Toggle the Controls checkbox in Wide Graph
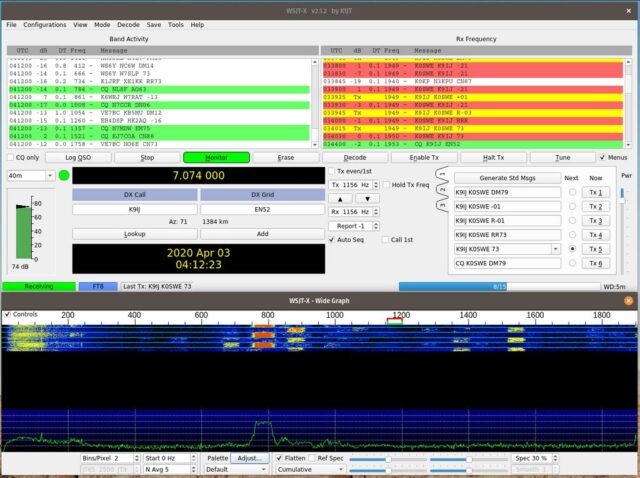The image size is (640, 478). pyautogui.click(x=7, y=314)
